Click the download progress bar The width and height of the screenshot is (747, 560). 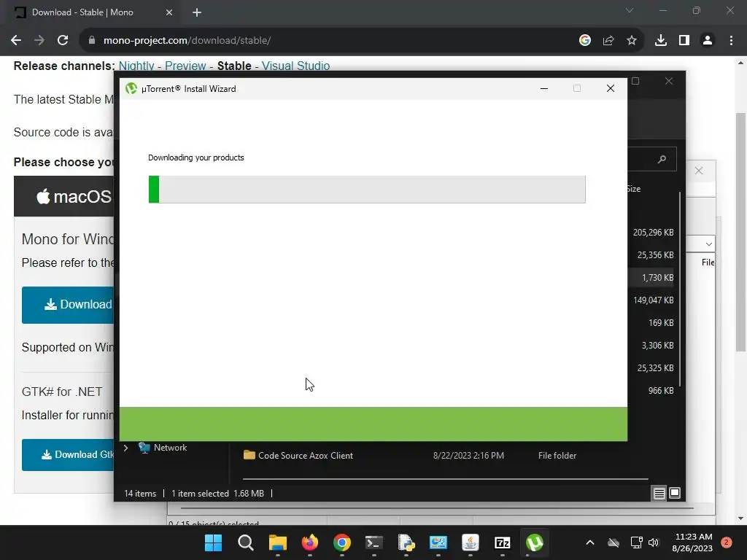(367, 190)
